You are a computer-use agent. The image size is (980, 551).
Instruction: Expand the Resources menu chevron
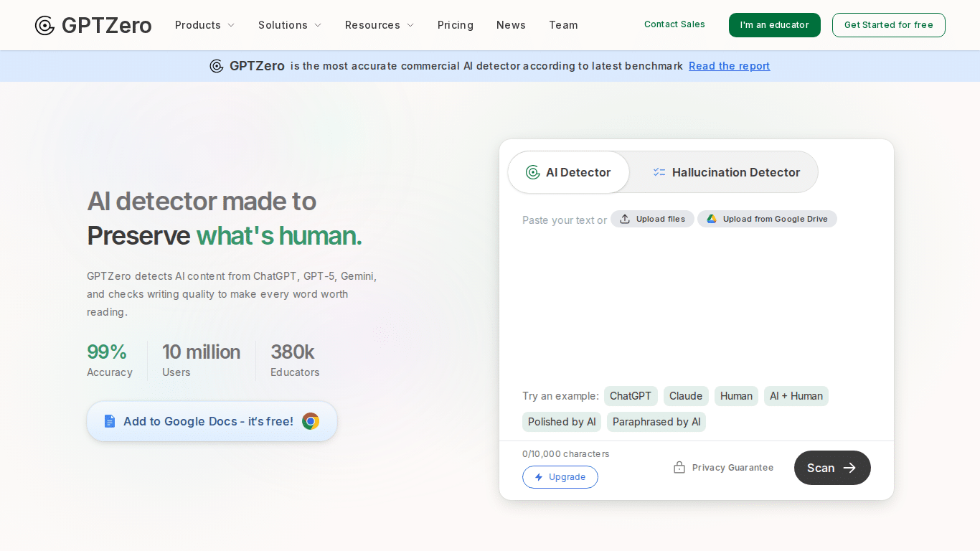point(410,25)
